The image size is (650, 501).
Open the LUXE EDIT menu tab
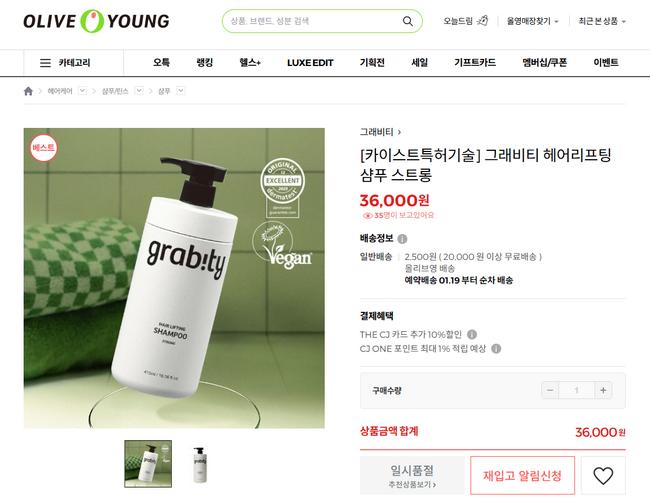click(310, 63)
